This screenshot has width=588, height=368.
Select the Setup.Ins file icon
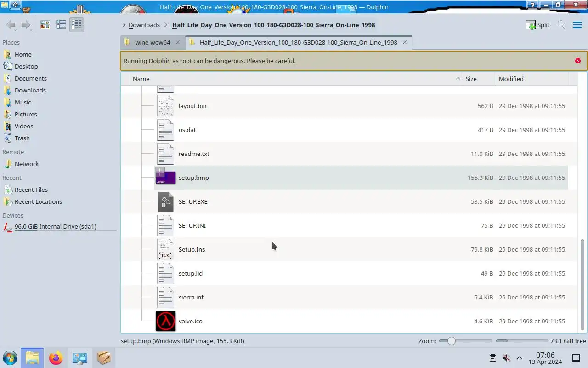click(x=165, y=249)
